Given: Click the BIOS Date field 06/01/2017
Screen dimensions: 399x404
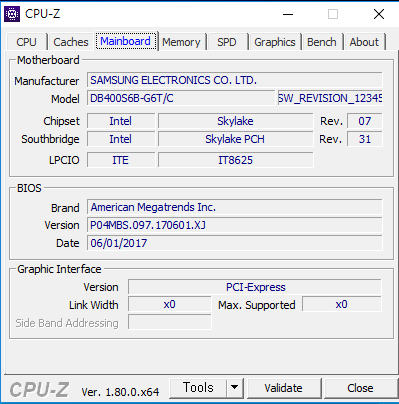Looking at the screenshot, I should tap(235, 243).
